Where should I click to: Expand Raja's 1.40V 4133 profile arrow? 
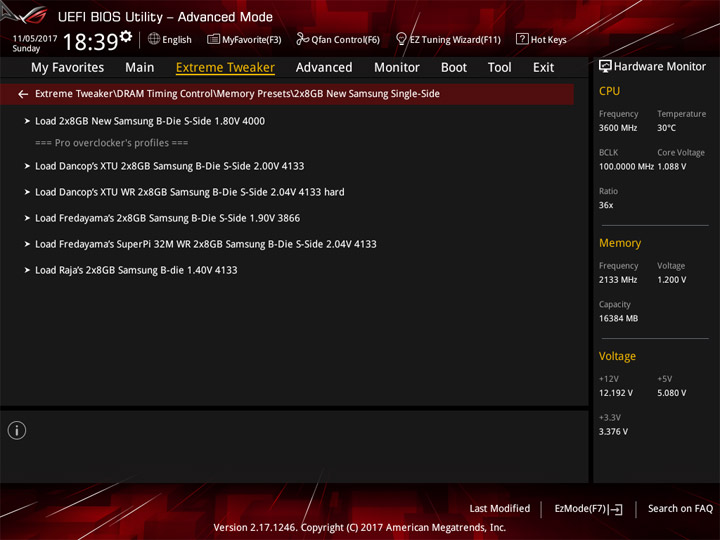point(27,270)
